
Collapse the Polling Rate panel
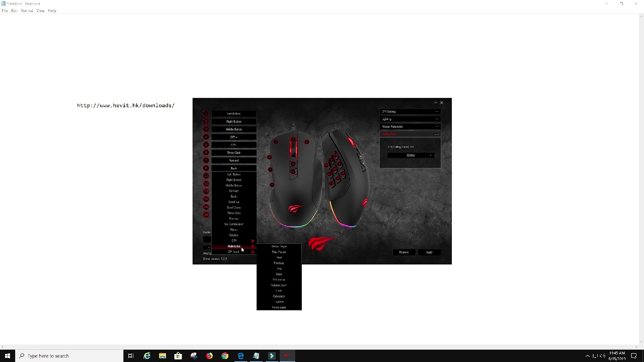click(x=410, y=134)
